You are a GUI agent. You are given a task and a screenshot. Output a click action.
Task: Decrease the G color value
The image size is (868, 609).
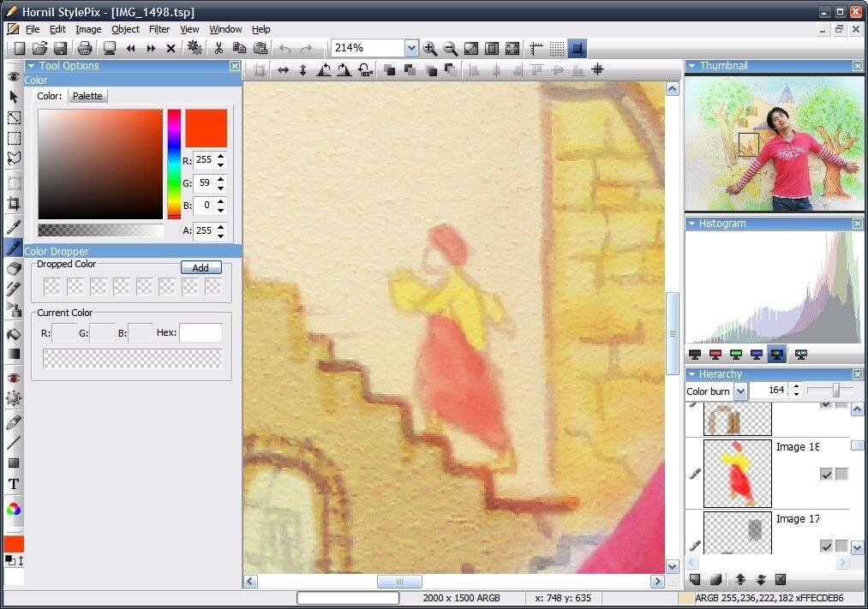(221, 188)
